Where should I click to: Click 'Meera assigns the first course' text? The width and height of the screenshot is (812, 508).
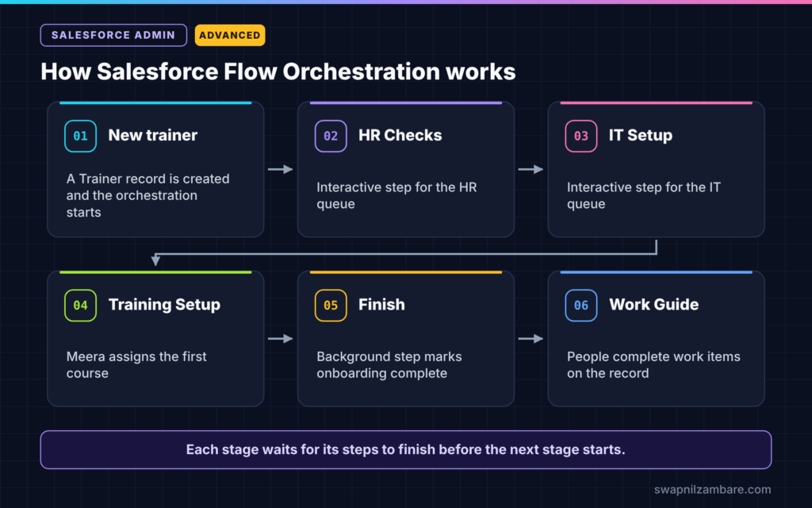coord(136,365)
